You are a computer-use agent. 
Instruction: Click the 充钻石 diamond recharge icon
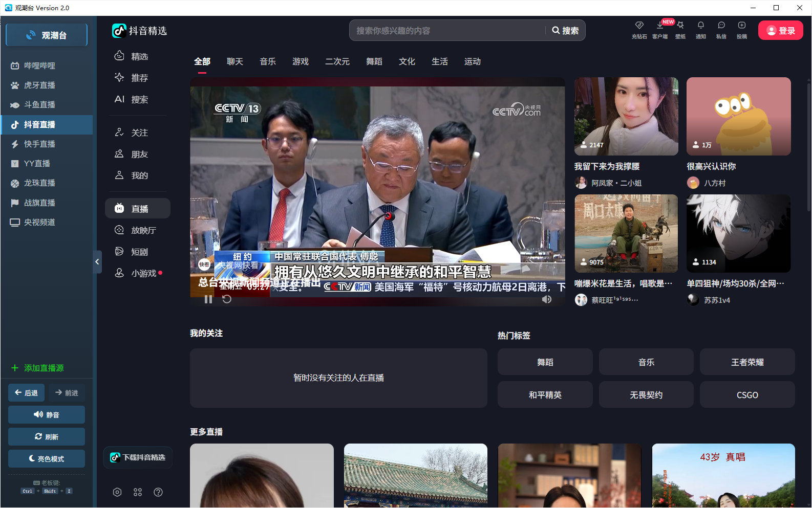pyautogui.click(x=639, y=26)
